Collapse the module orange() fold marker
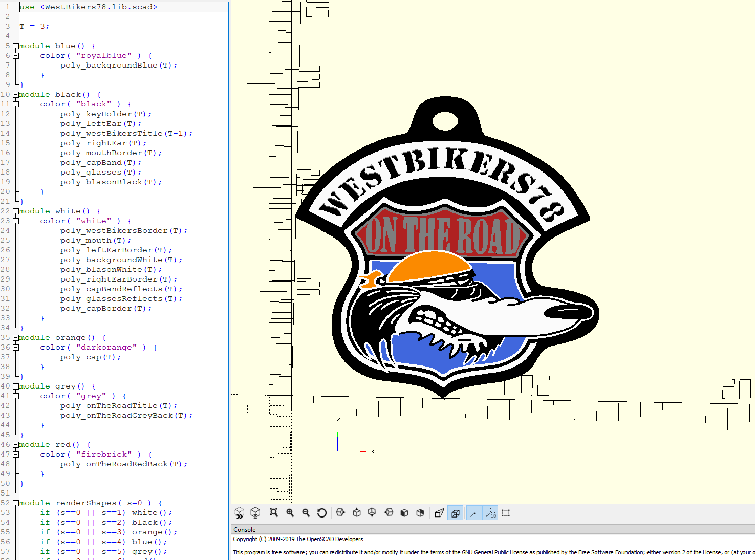Viewport: 755px width, 560px height. pos(16,338)
